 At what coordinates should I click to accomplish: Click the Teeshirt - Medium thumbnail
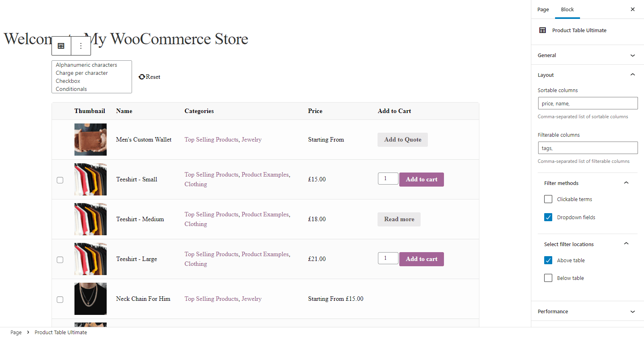pos(91,219)
